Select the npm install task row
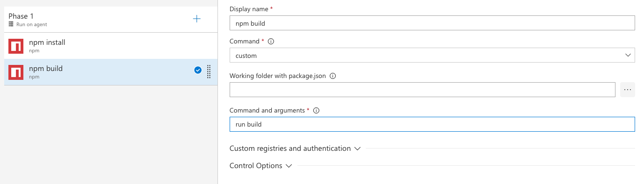The image size is (644, 184). point(111,46)
